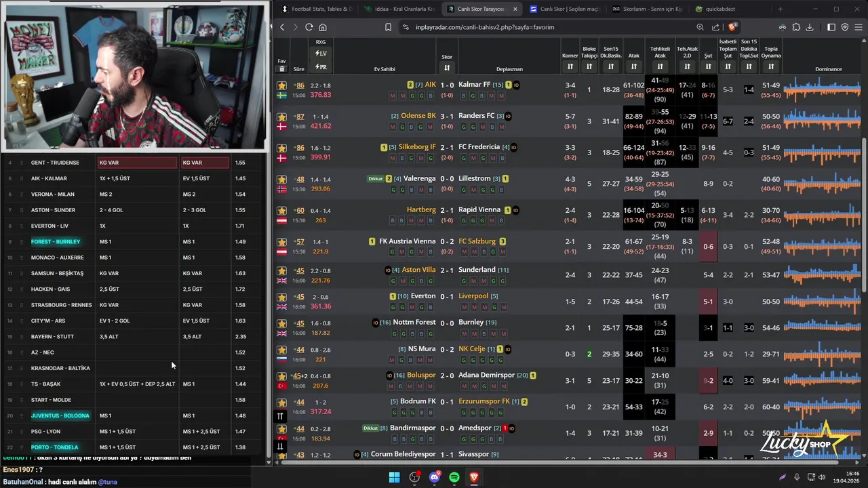
Task: Open browser home page icon
Action: [322, 27]
